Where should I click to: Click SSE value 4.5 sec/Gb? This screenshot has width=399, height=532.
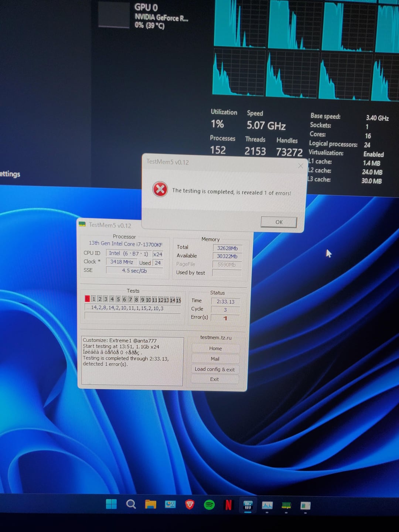pos(134,270)
